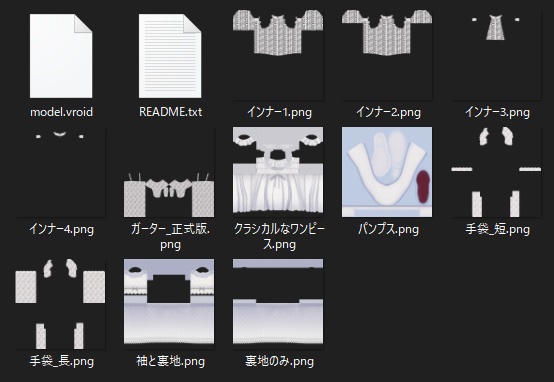Click the file name 手袋_短.png
This screenshot has height=382, width=554.
click(x=497, y=229)
